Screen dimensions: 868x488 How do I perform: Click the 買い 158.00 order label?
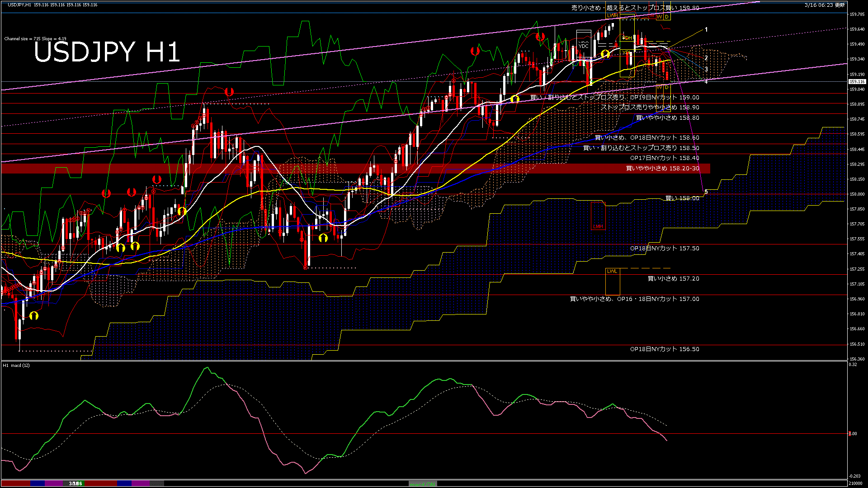tap(682, 198)
